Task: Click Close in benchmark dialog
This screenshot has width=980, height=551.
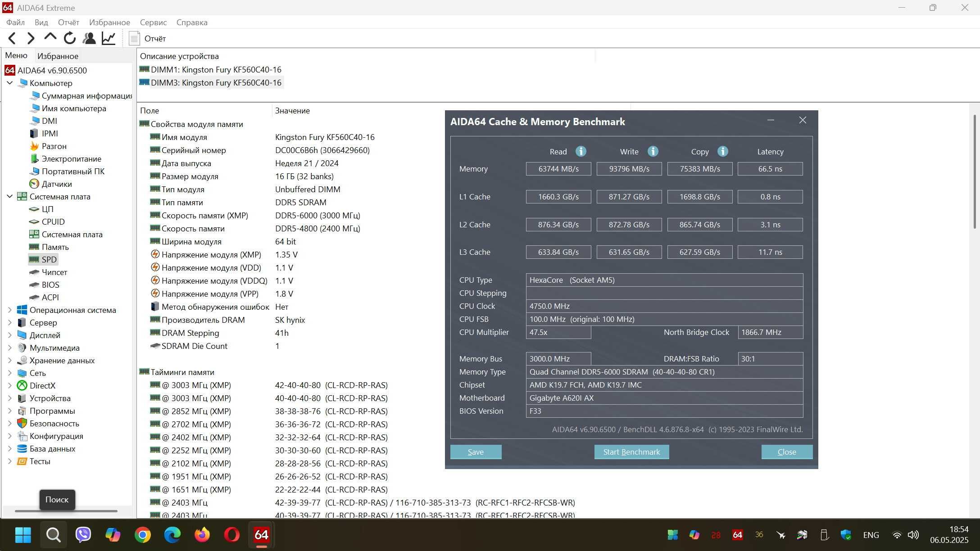Action: (x=787, y=452)
